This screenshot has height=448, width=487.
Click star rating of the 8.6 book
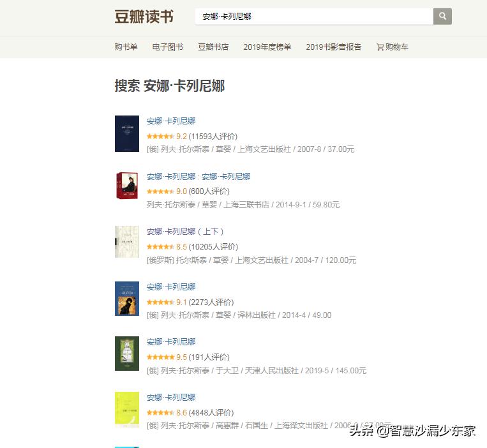(x=160, y=413)
